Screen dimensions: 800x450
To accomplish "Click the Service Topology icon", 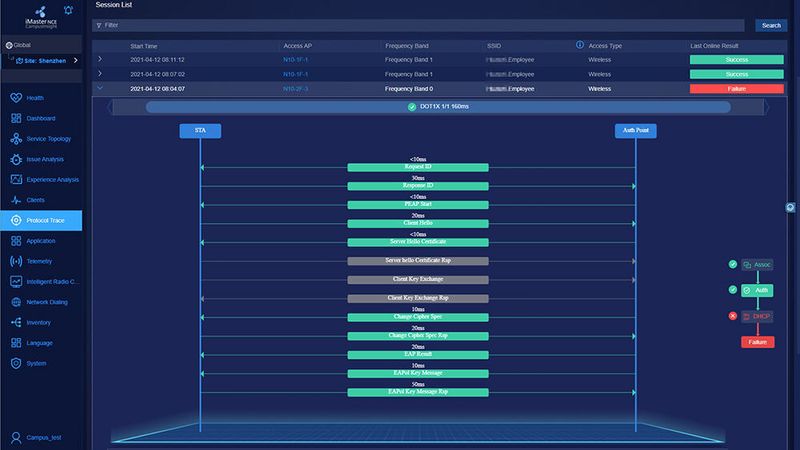I will [x=16, y=139].
